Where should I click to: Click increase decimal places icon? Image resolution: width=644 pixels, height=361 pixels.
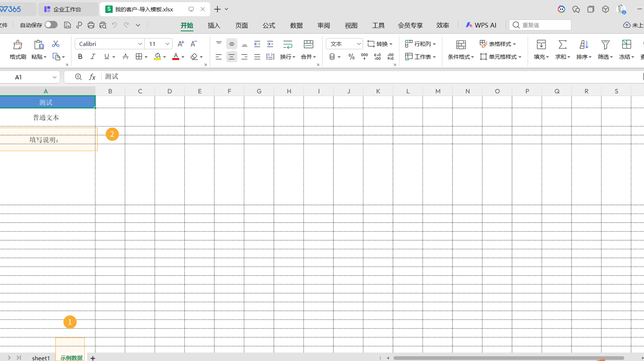377,57
